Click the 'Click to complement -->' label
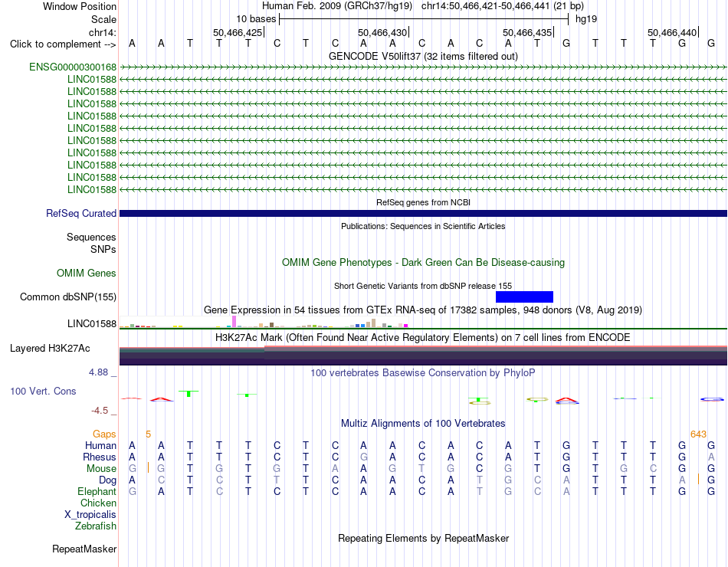Viewport: 728px width, 567px height. pos(63,44)
